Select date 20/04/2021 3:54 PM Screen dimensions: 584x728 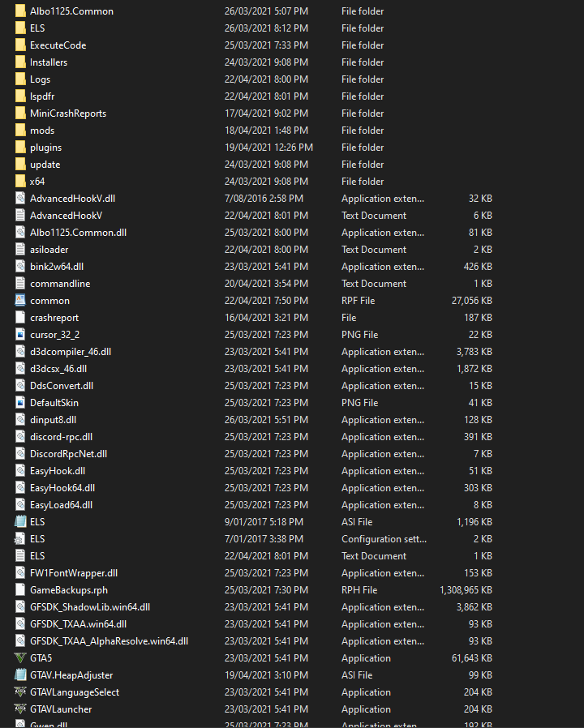pyautogui.click(x=266, y=284)
